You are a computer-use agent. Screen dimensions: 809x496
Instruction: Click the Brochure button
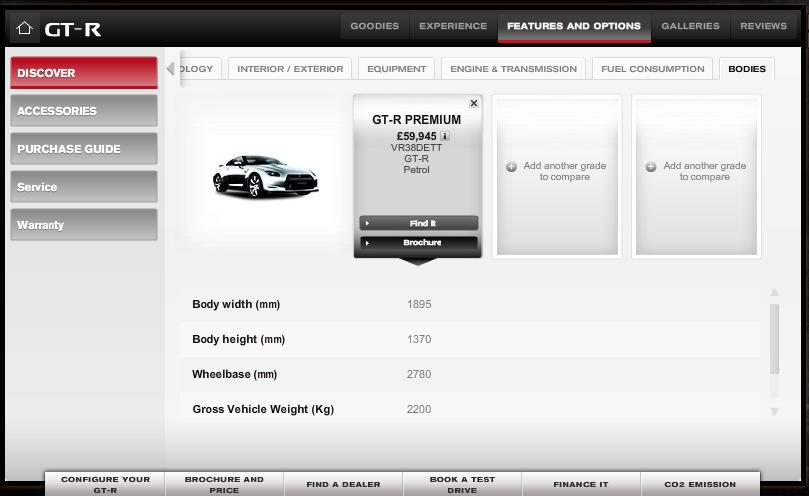click(419, 243)
